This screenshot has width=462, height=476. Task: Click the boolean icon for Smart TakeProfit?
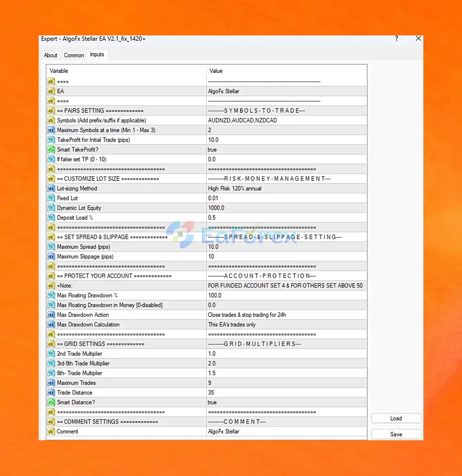[x=51, y=150]
